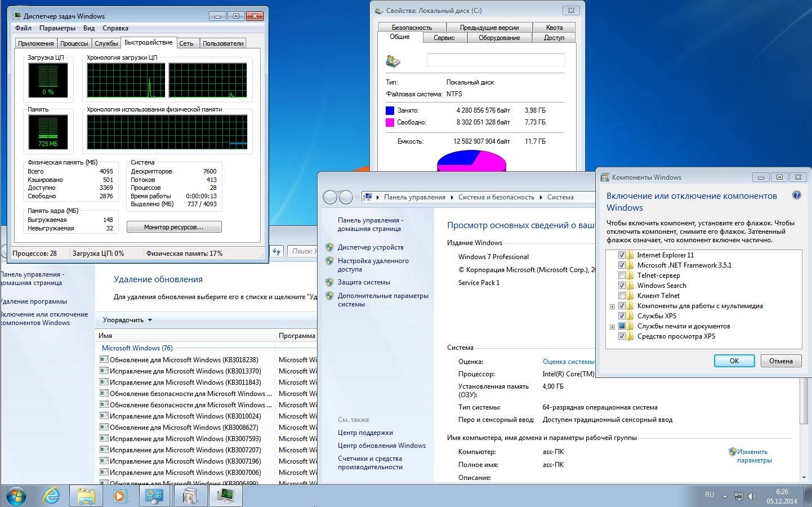Open breadcrumb arrow after Система и безопасность
The width and height of the screenshot is (812, 507).
[541, 197]
